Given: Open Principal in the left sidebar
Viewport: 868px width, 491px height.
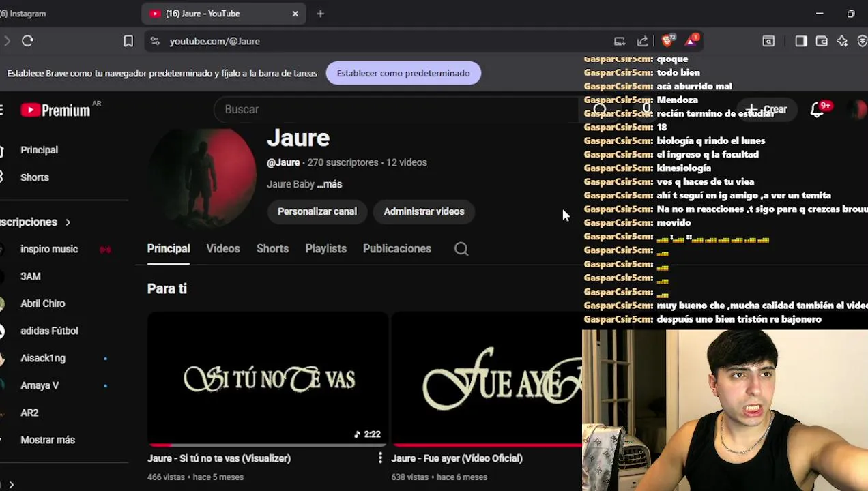Looking at the screenshot, I should 40,150.
